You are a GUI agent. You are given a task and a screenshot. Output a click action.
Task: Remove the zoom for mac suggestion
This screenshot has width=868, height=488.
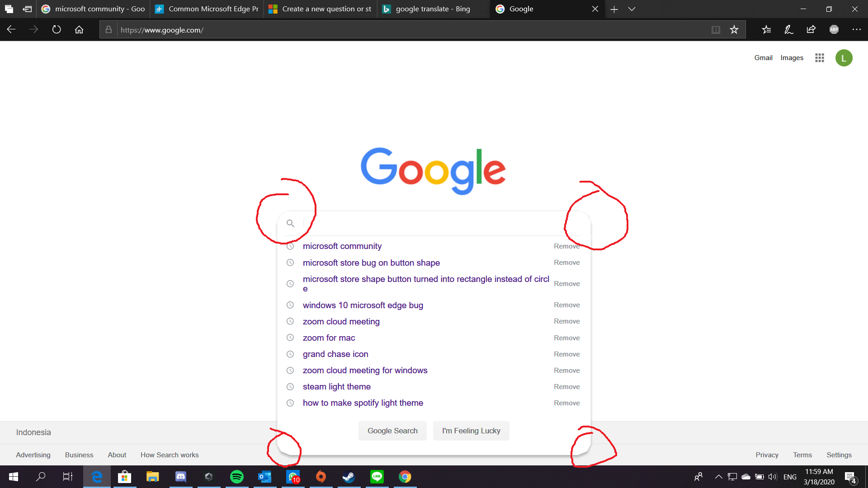(566, 338)
